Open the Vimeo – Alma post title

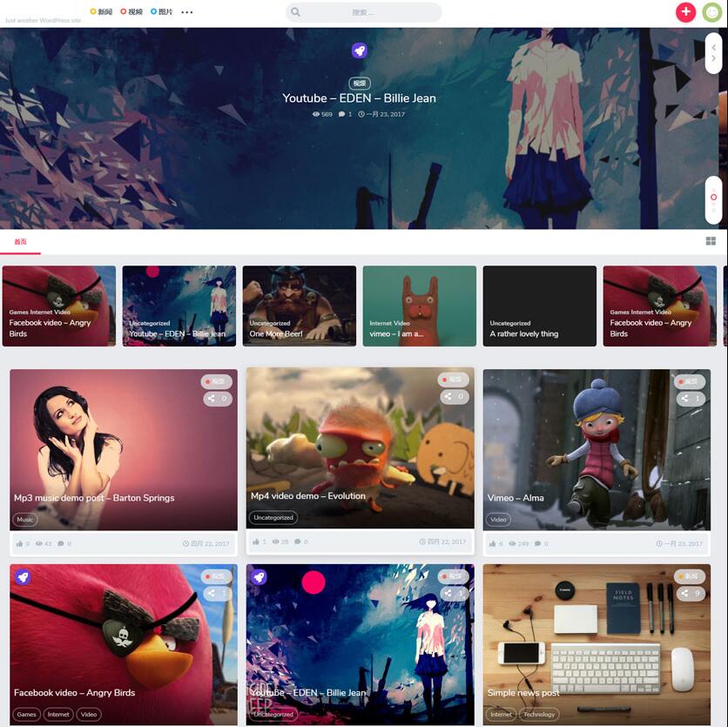pos(516,498)
